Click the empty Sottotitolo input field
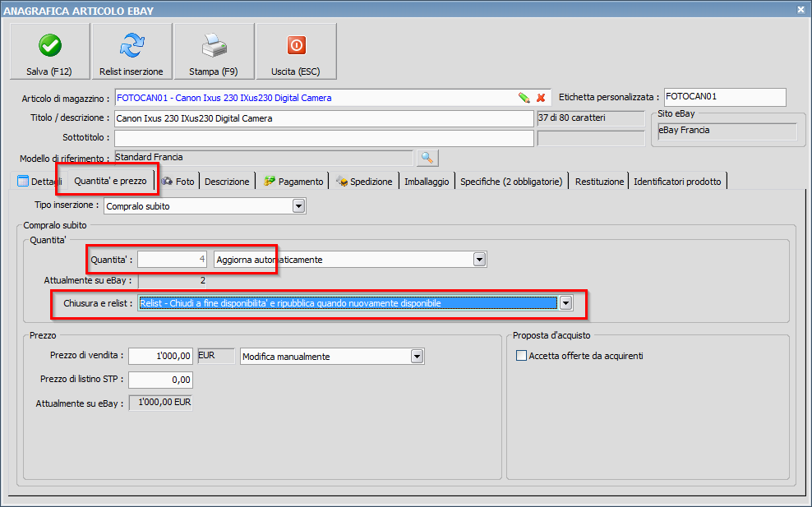 (324, 138)
